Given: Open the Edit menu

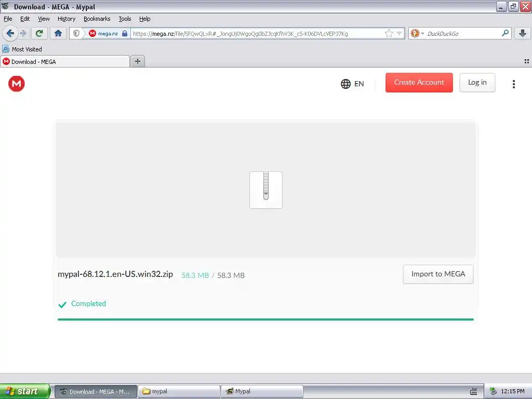Looking at the screenshot, I should tap(25, 19).
